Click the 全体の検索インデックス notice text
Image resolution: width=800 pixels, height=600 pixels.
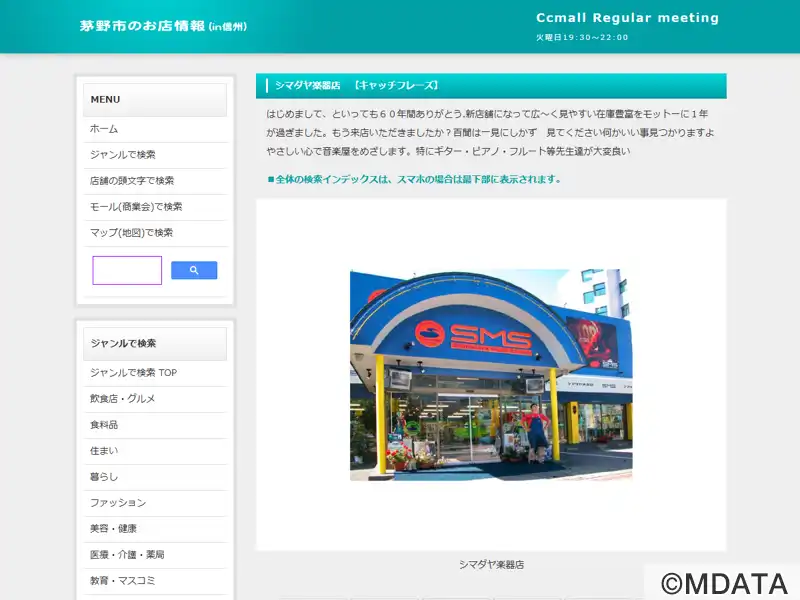click(x=414, y=179)
